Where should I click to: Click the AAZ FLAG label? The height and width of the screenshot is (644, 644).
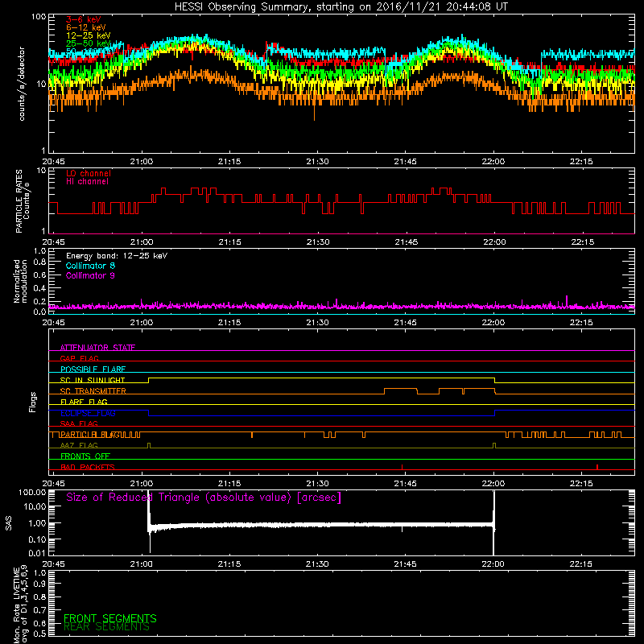click(x=79, y=445)
